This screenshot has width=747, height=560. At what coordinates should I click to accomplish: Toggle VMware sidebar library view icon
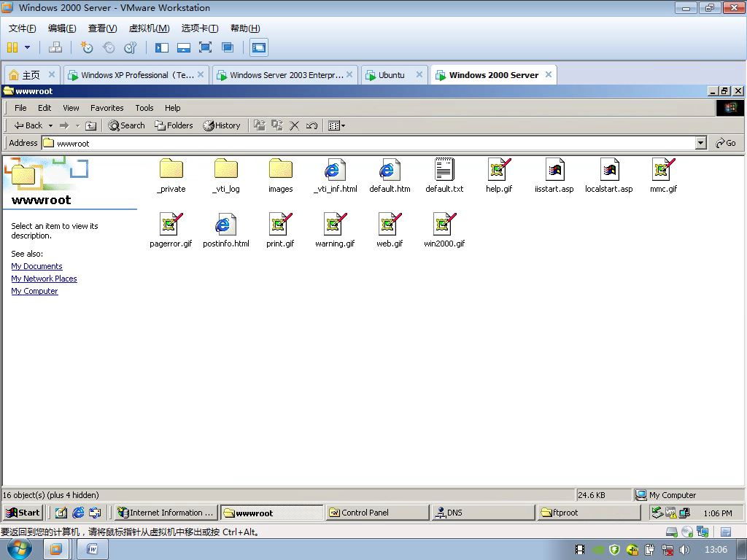pyautogui.click(x=162, y=47)
